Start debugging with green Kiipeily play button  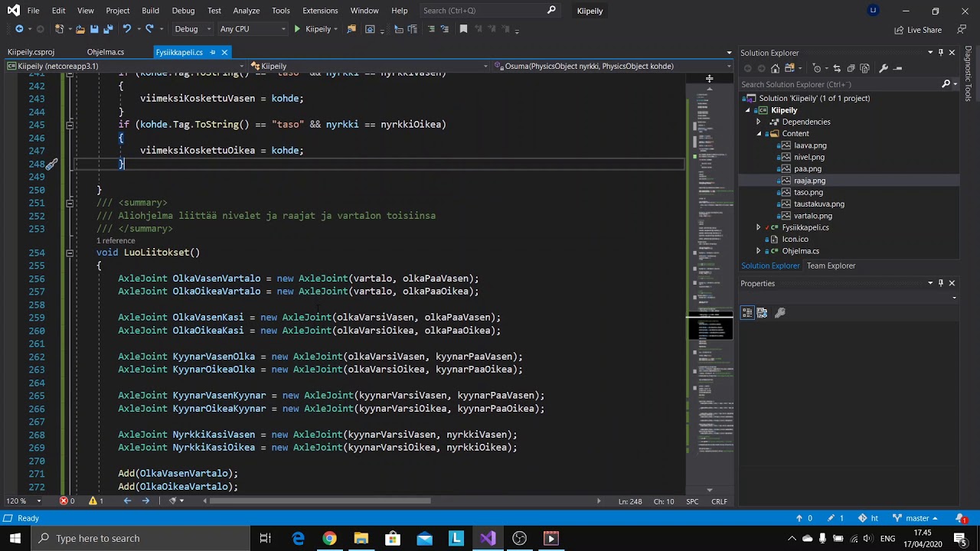point(312,29)
